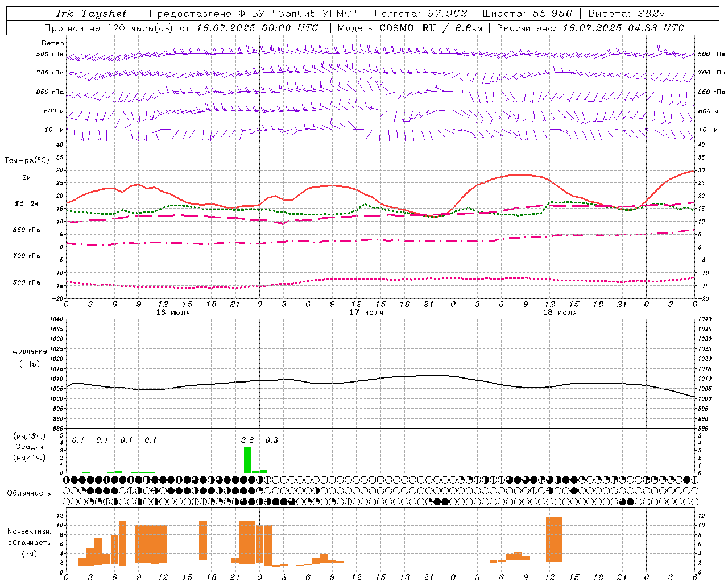Click the 'Облачность' cloud cover label
Viewport: 728px width, 582px height.
[x=29, y=493]
